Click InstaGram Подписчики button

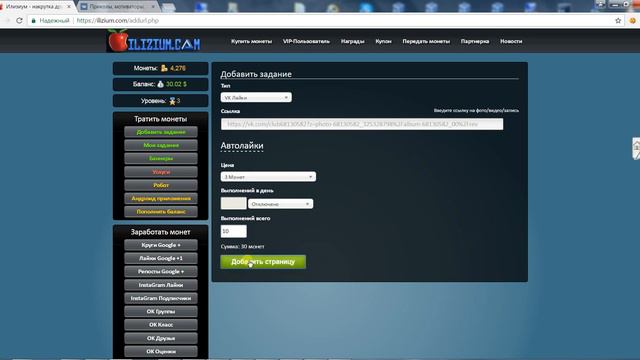(x=161, y=298)
